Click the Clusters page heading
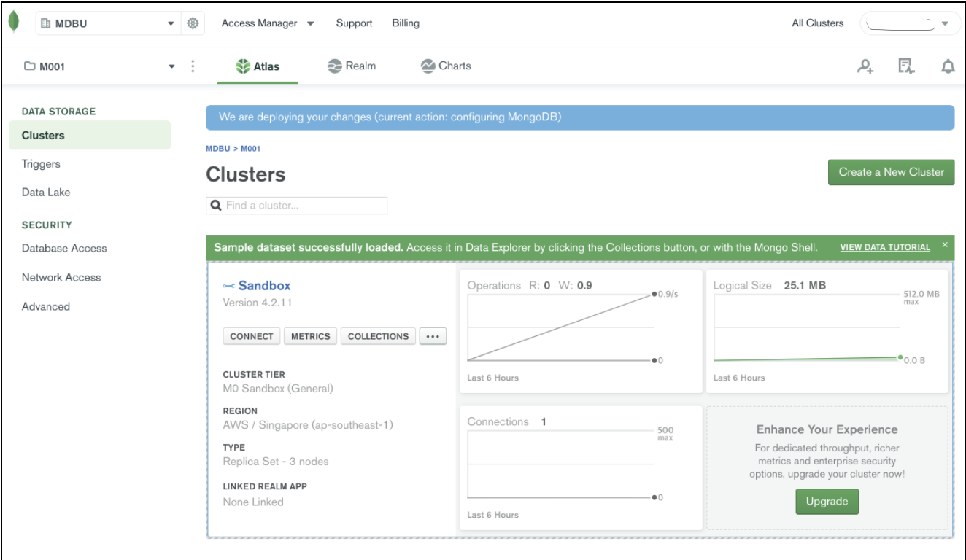This screenshot has height=560, width=966. coord(246,175)
